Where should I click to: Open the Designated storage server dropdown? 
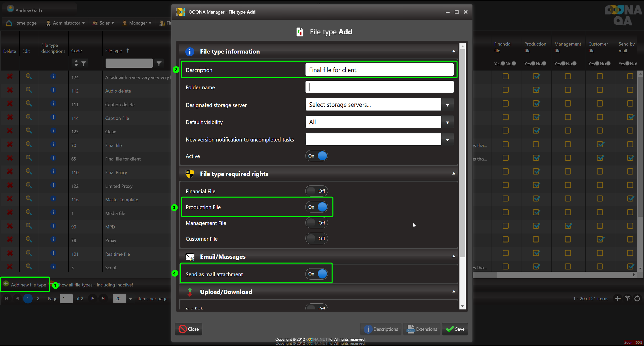pos(447,105)
